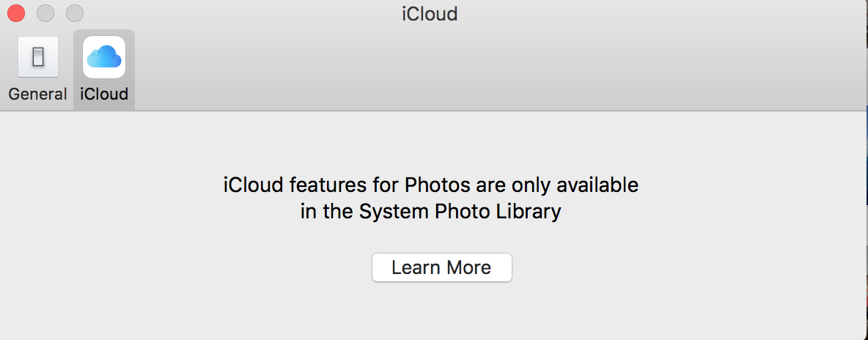Close the iCloud preferences window

15,13
